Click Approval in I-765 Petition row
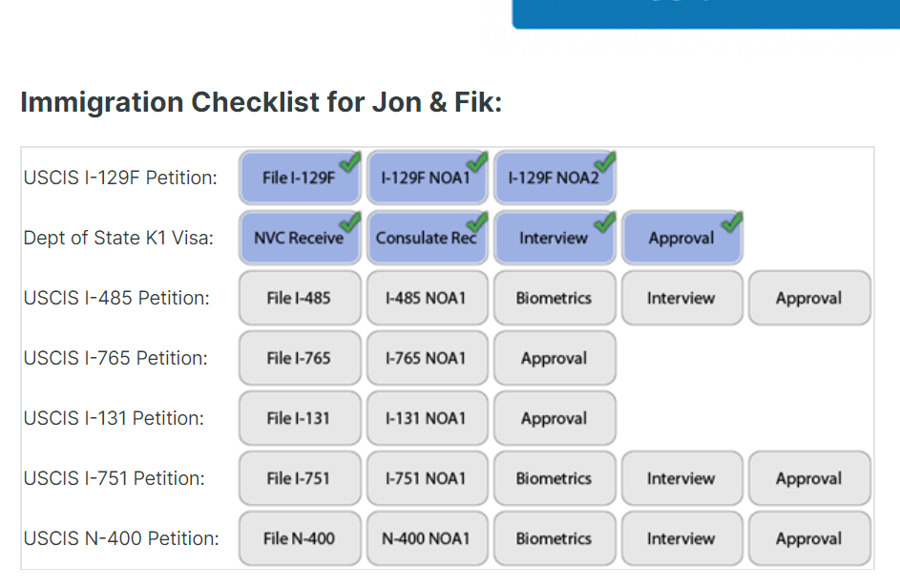 point(555,358)
